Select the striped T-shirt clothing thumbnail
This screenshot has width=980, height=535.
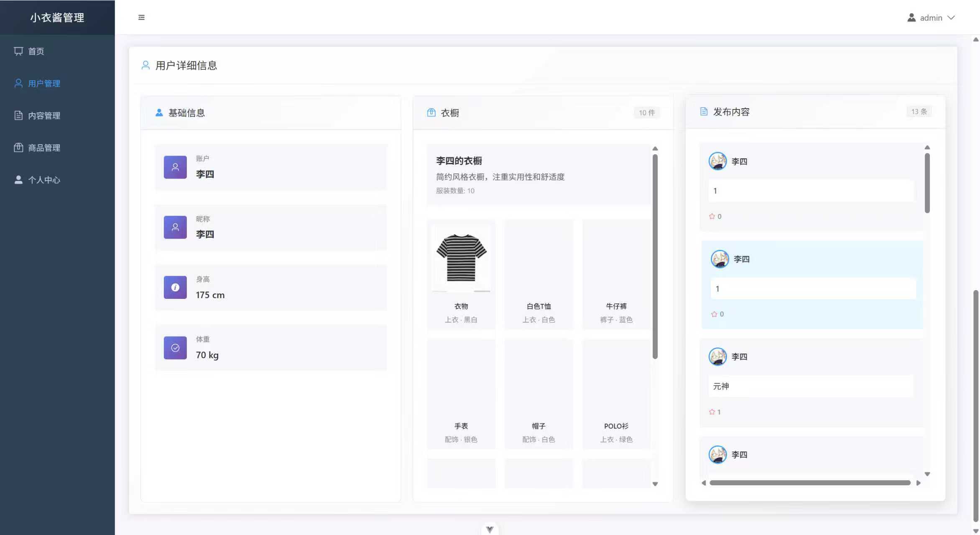click(461, 258)
